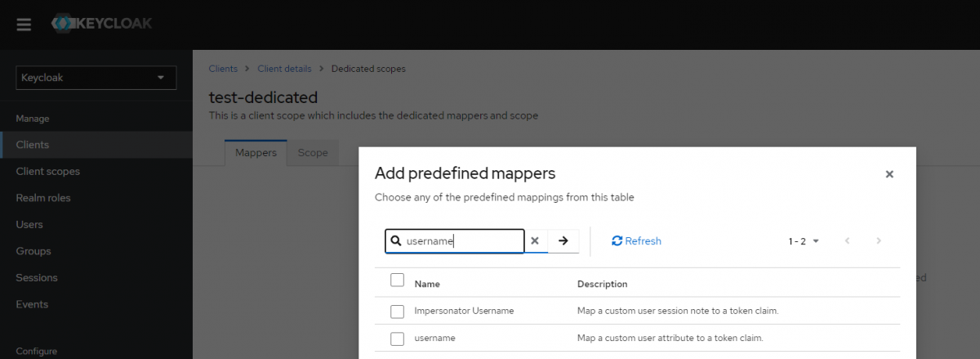Click the Keycloak logo
The width and height of the screenshot is (980, 359).
[101, 24]
